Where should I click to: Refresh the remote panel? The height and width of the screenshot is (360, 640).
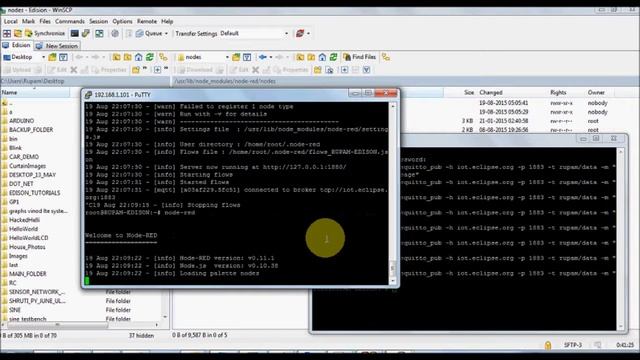pos(333,57)
